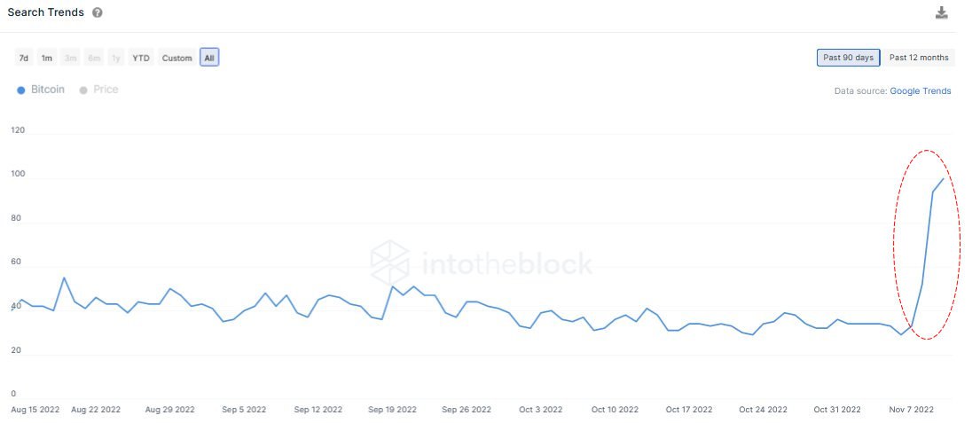The image size is (980, 423).
Task: Select the All time range
Action: [x=209, y=58]
